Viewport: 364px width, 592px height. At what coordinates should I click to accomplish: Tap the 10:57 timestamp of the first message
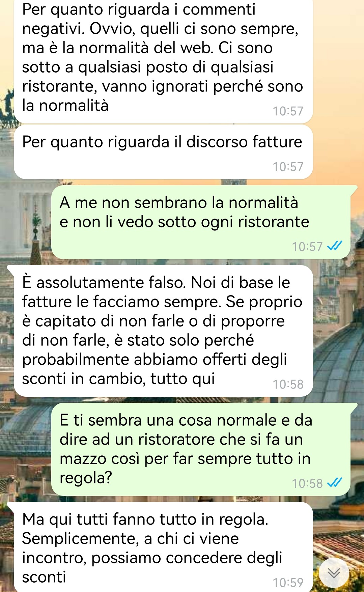click(288, 111)
